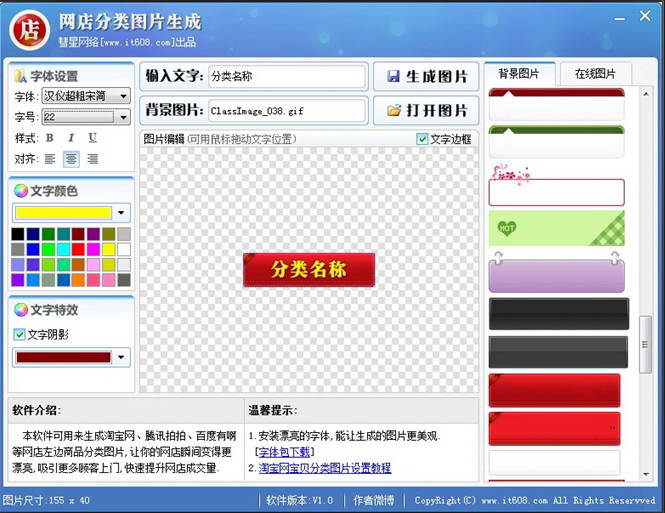Click the 输入文字 text field
The image size is (665, 513).
click(x=287, y=76)
